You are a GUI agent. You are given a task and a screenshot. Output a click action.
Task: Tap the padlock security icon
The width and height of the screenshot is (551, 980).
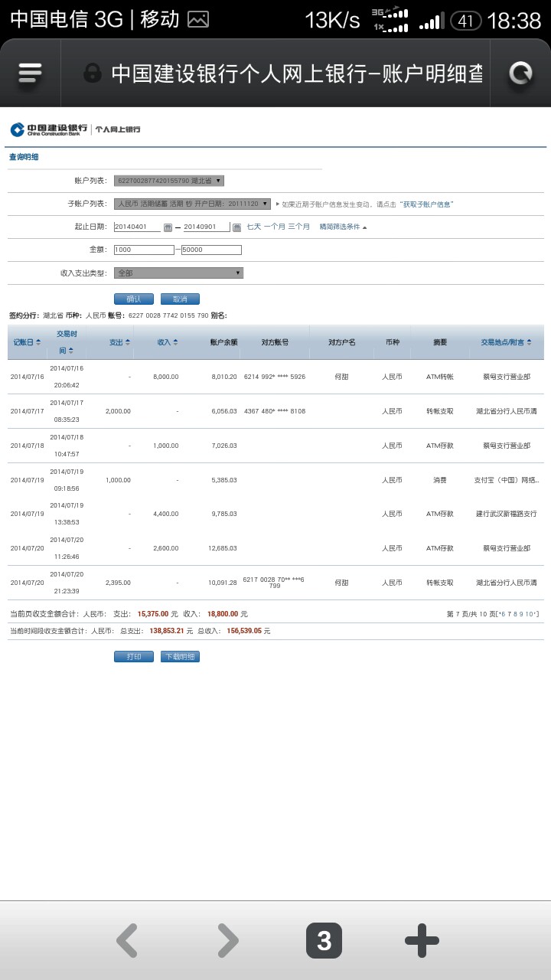(93, 73)
